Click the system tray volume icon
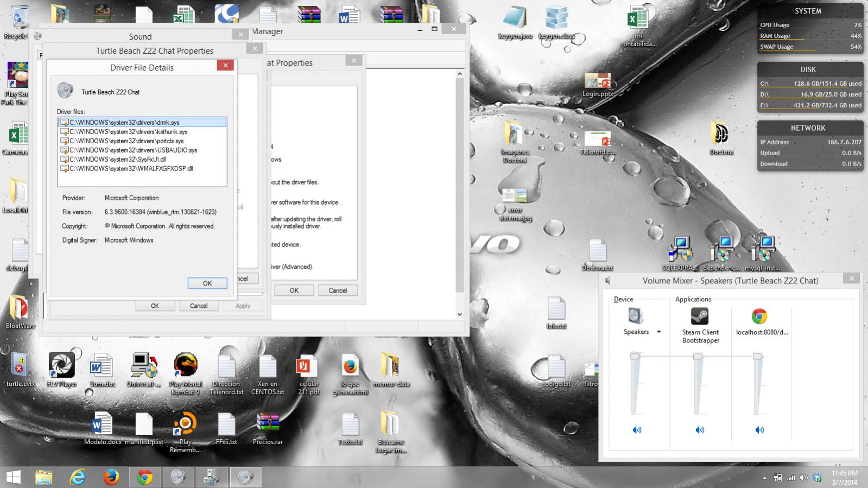 point(803,478)
